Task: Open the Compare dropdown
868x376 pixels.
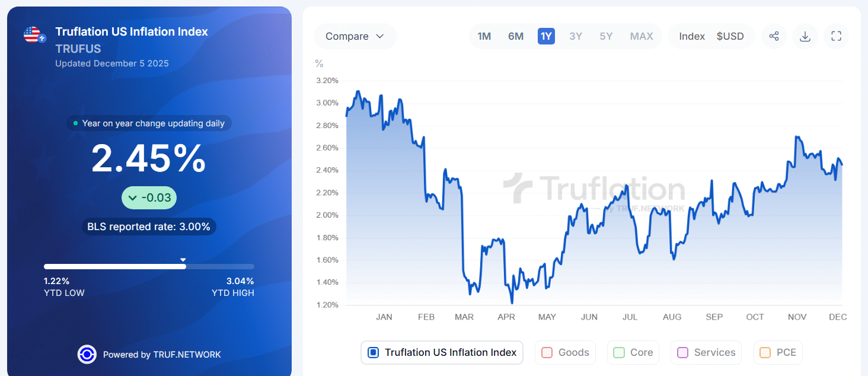Action: [355, 36]
